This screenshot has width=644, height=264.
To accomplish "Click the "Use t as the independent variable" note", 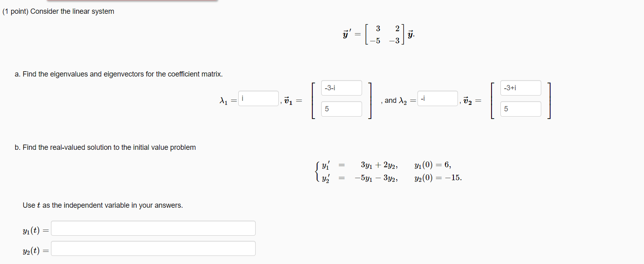I will tap(102, 205).
